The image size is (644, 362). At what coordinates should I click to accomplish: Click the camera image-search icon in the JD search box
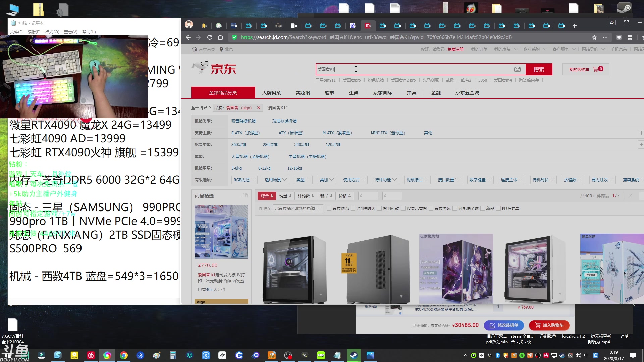pyautogui.click(x=517, y=69)
